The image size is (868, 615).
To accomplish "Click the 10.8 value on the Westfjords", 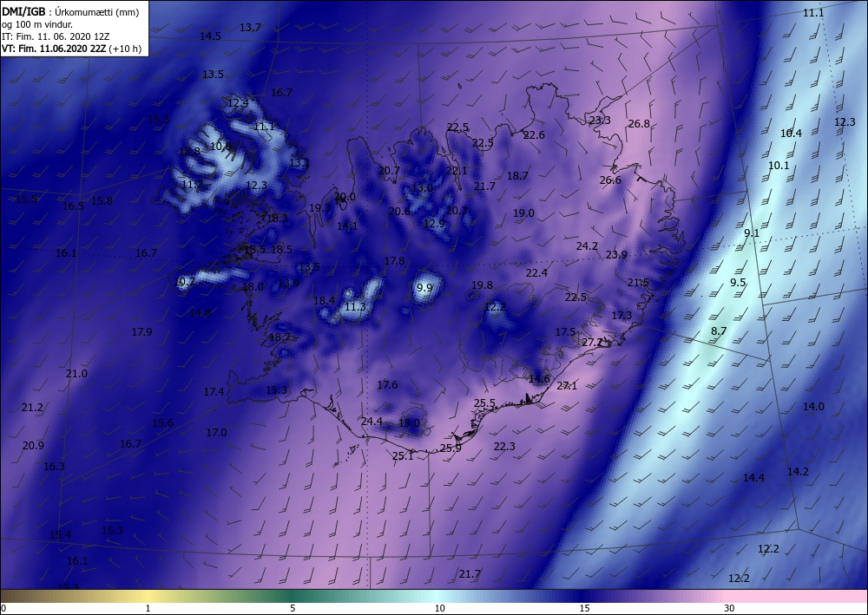I will [220, 147].
